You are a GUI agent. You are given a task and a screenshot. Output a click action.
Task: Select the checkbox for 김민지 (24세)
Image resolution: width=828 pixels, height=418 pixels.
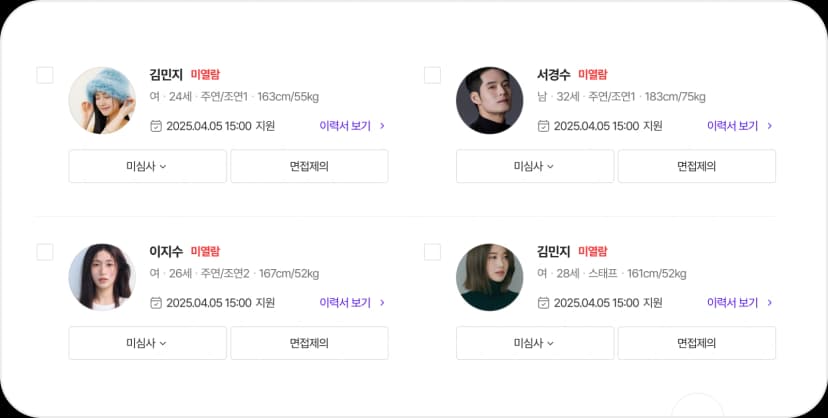45,75
